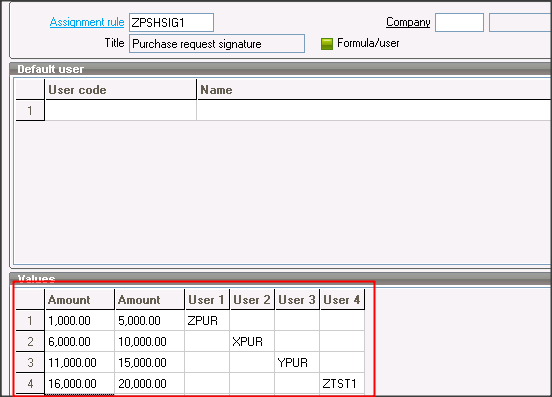This screenshot has width=552, height=397.
Task: Click the empty User 4 cell in row 1
Action: [342, 320]
